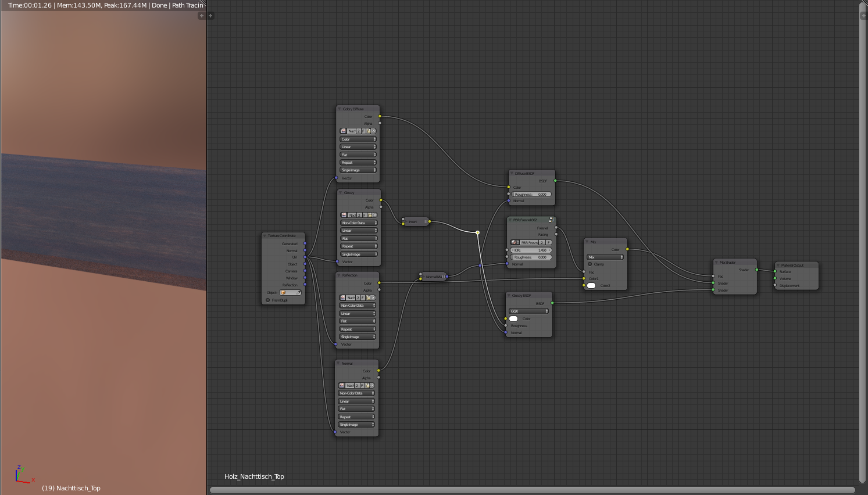Screen dimensions: 868x495
Task: Toggle fake user F in Color/Diffuse node
Action: [363, 131]
